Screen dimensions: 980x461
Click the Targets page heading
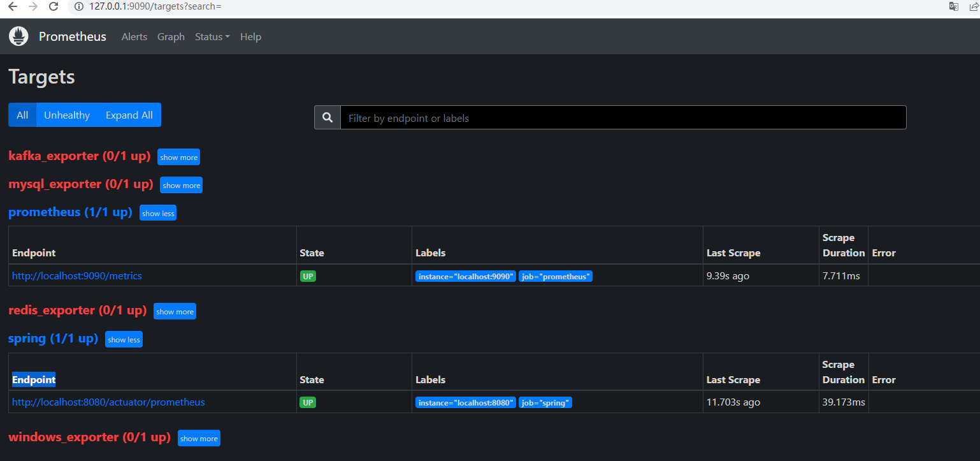point(41,77)
